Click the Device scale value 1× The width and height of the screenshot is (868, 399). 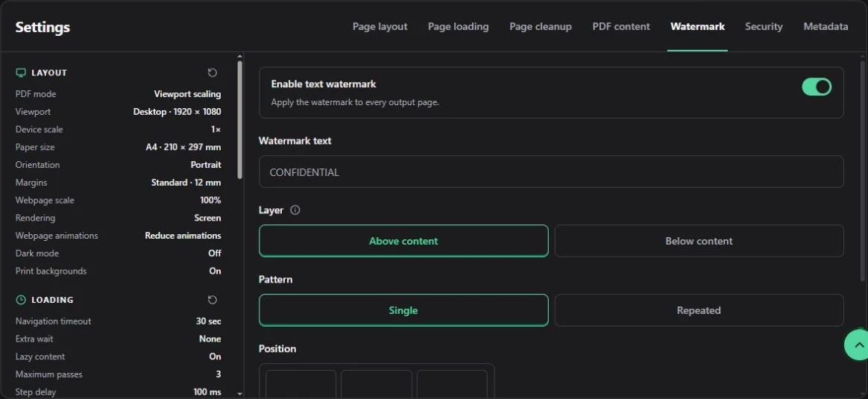point(216,130)
